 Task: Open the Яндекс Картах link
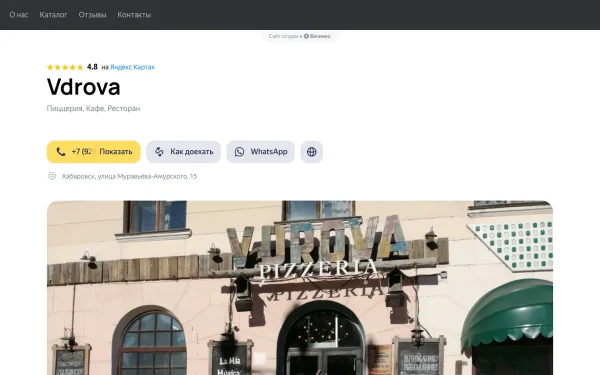tap(132, 67)
